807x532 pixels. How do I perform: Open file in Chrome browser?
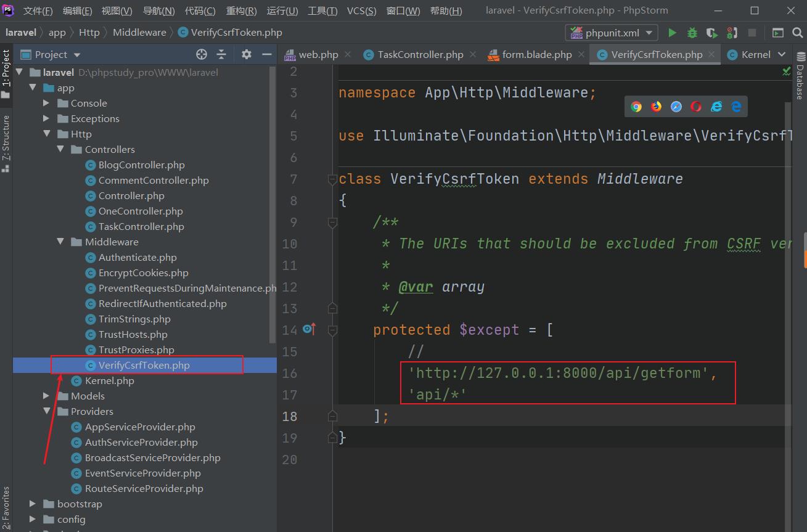[x=636, y=107]
